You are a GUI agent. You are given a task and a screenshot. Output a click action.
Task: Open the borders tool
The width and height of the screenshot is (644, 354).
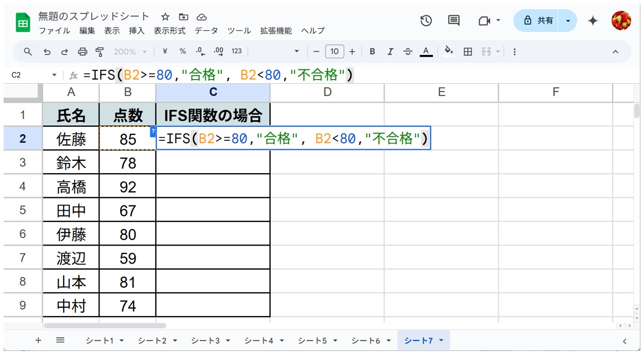(467, 51)
